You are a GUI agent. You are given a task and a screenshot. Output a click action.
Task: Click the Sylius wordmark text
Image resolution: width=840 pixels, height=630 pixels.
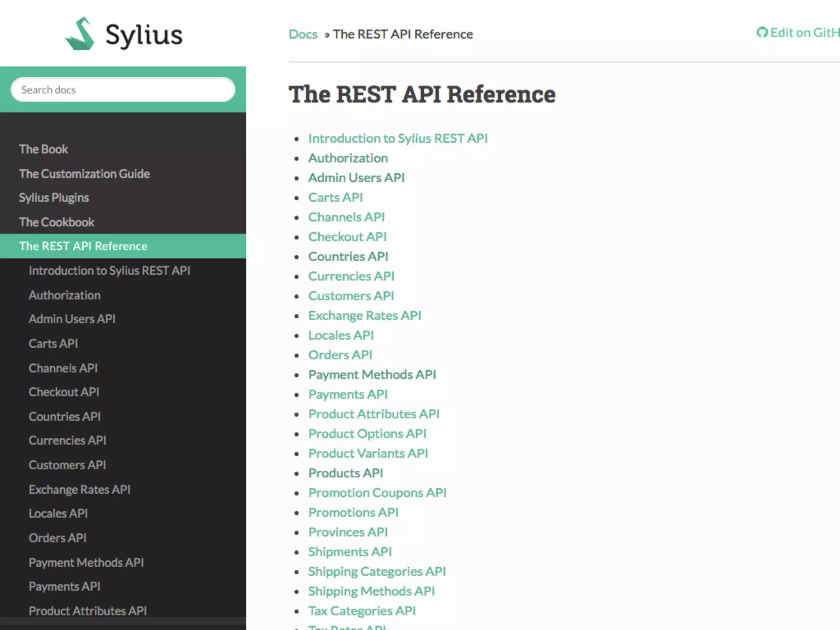144,35
